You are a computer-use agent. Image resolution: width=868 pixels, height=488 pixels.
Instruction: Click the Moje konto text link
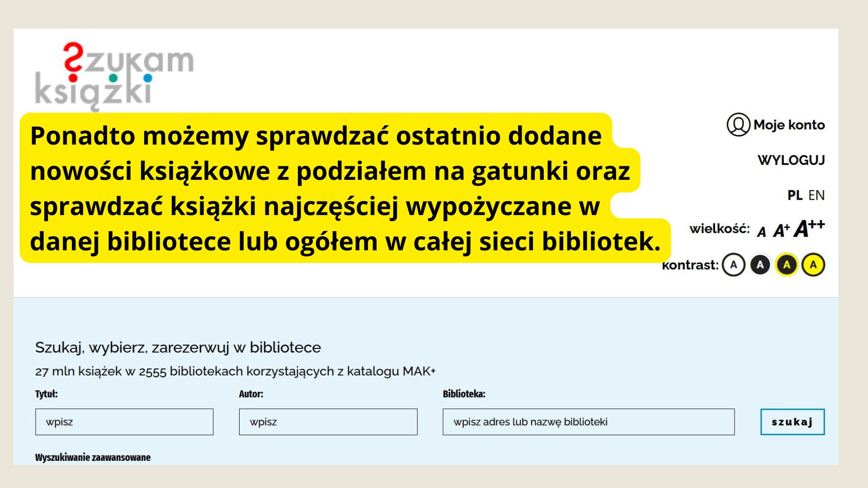[x=789, y=125]
